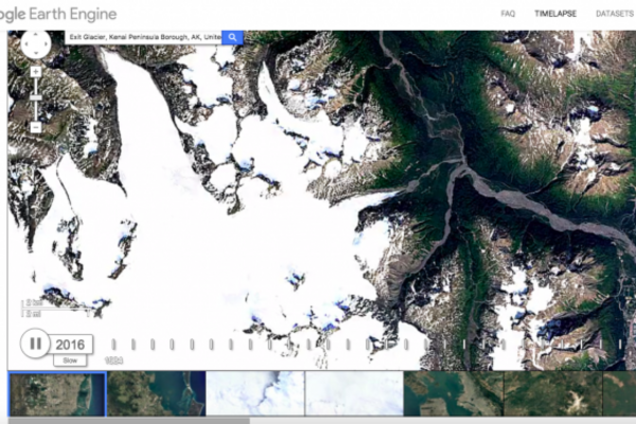Screen dimensions: 636x424
Task: Click the zoom slider handle
Action: 36,98
